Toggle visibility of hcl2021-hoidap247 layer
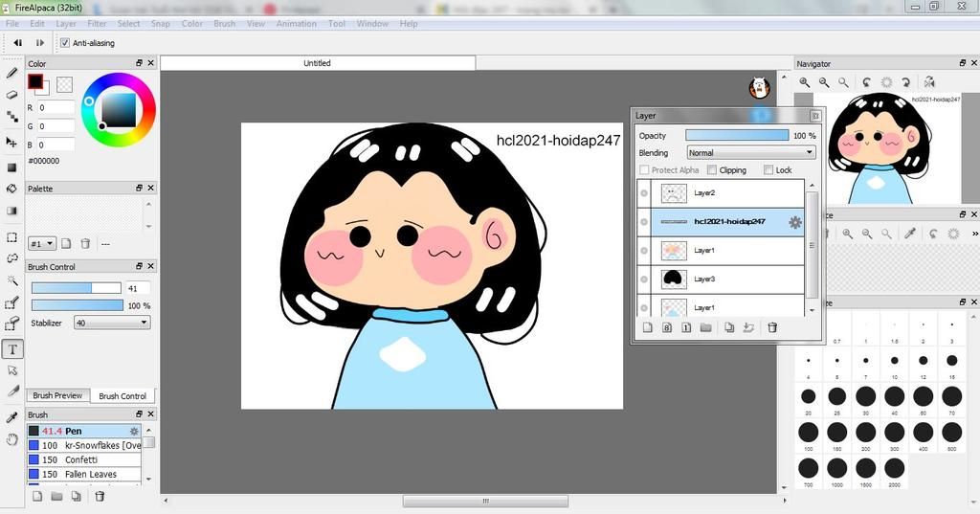The height and width of the screenshot is (514, 980). point(644,222)
